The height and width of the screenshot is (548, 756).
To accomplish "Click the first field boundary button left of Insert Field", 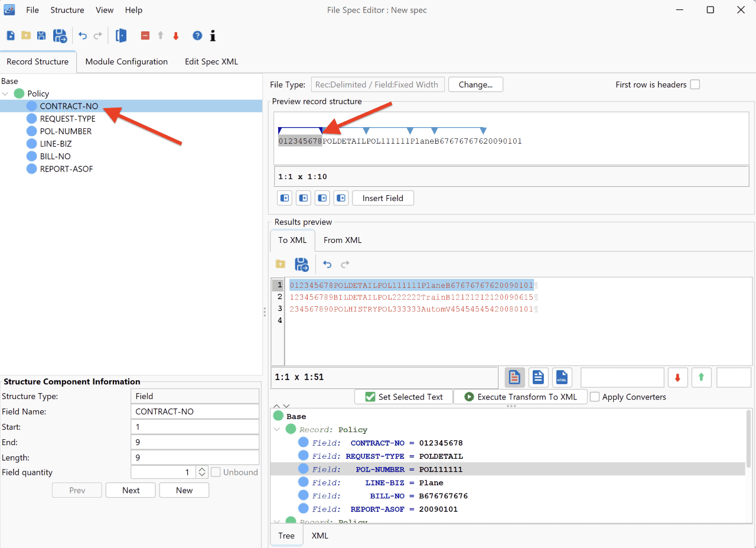I will pyautogui.click(x=285, y=198).
